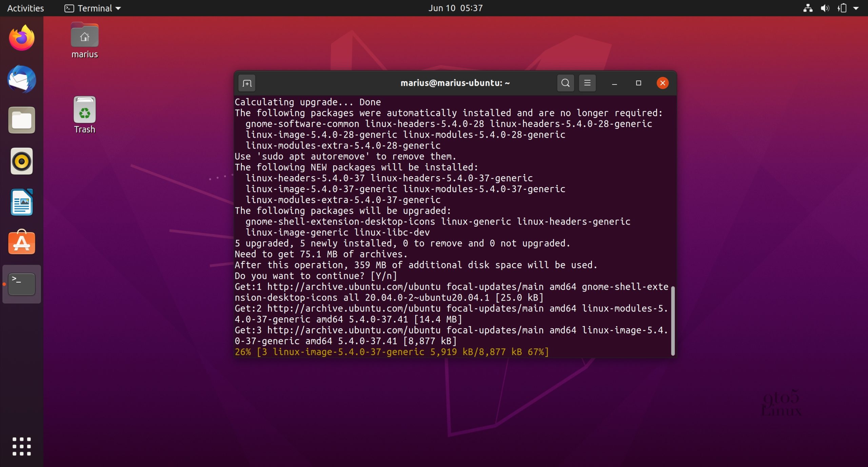Click the line 'Need to get 75.1 MB of archives.'

[321, 254]
